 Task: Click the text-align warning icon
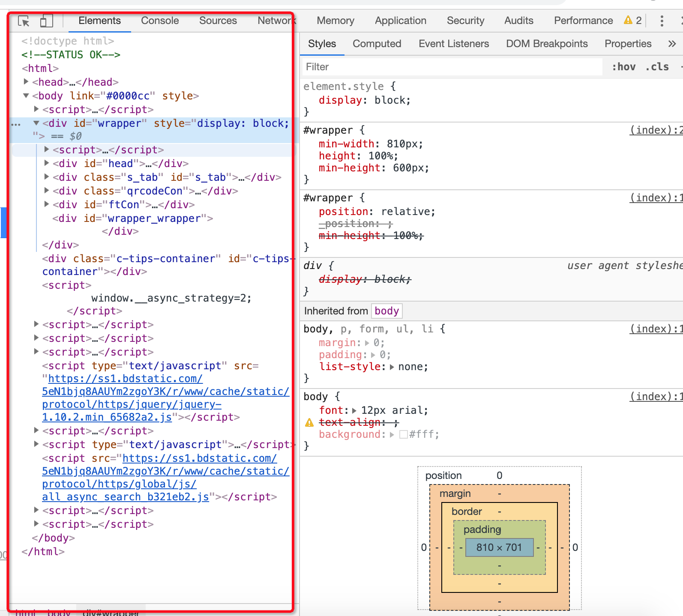(x=309, y=423)
